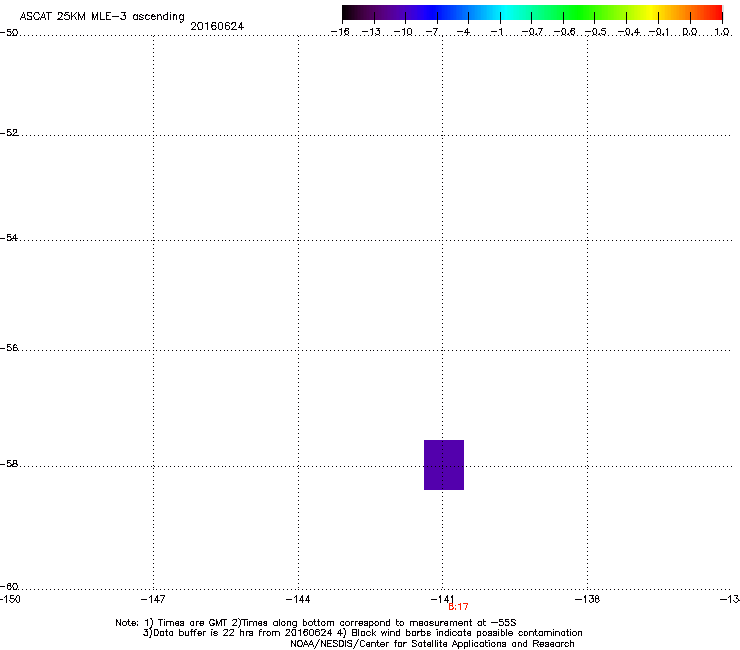Click the 1.0 color bar tick label
Viewport: 740px width, 650px height.
click(x=722, y=32)
